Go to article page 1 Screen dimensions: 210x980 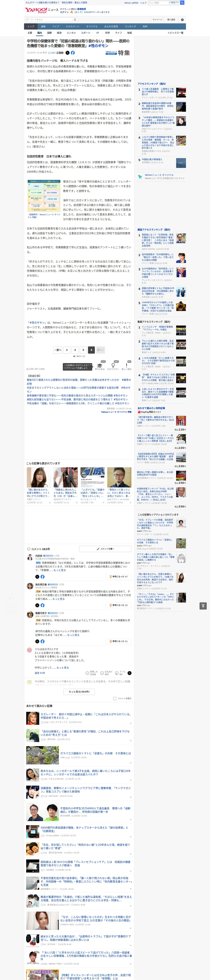67,350
